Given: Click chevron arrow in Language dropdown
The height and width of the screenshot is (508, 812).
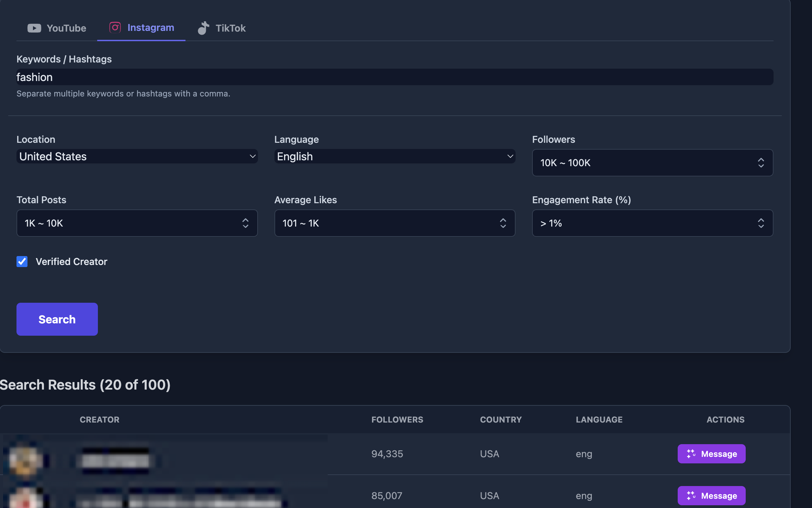Looking at the screenshot, I should pos(510,157).
